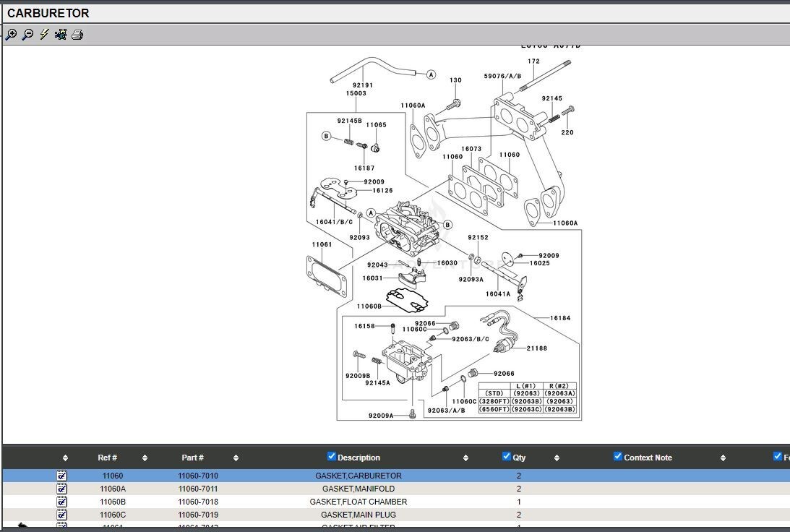Sort using arrows right of Ref #
This screenshot has height=532, width=790.
145,458
